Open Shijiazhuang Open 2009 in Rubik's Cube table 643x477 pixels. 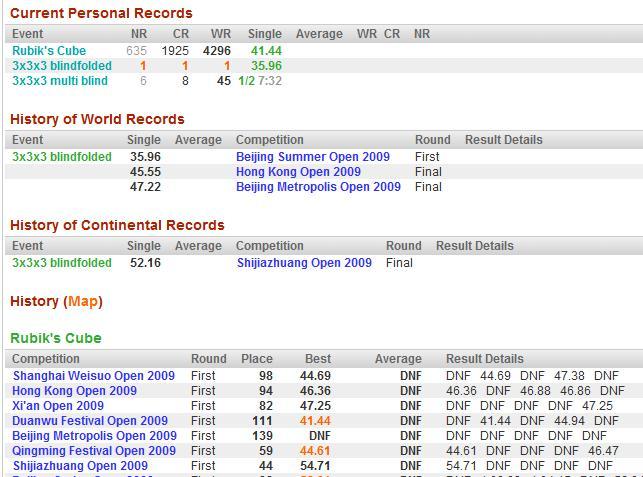[80, 466]
